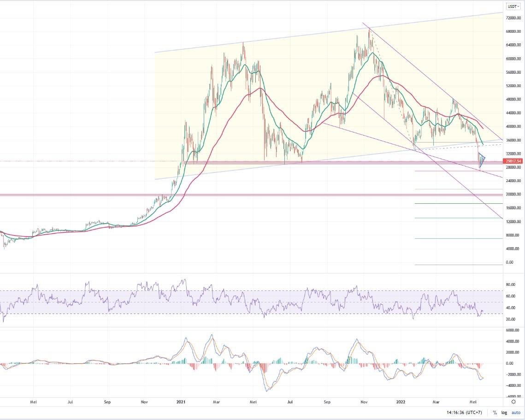This screenshot has height=420, width=525.
Task: Toggle percent scale mode
Action: pyautogui.click(x=495, y=413)
